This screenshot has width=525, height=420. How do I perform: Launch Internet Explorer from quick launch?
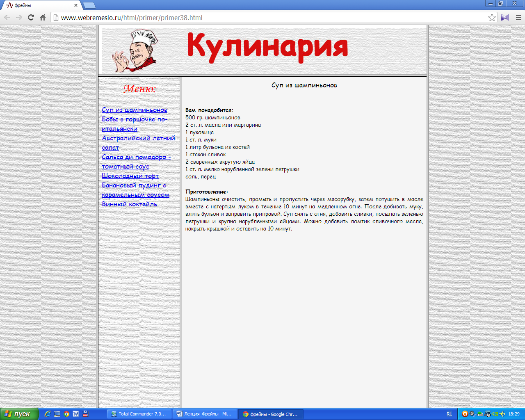pos(48,414)
